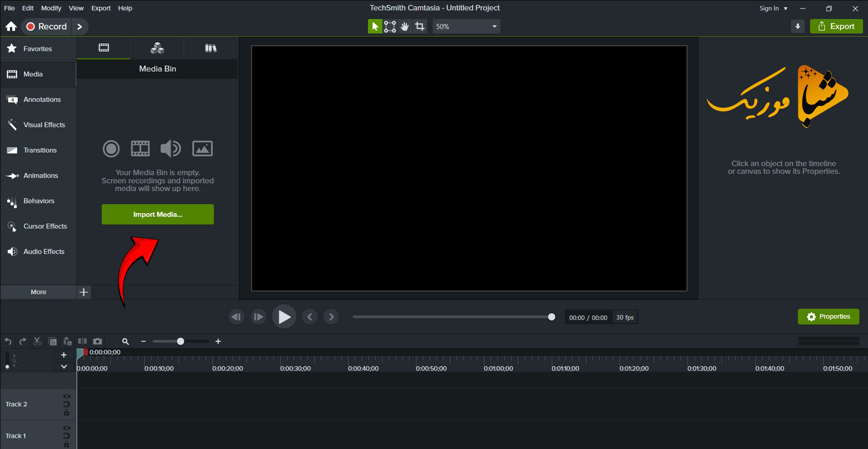Paste using timeline paste icon
The height and width of the screenshot is (449, 868).
pyautogui.click(x=67, y=341)
